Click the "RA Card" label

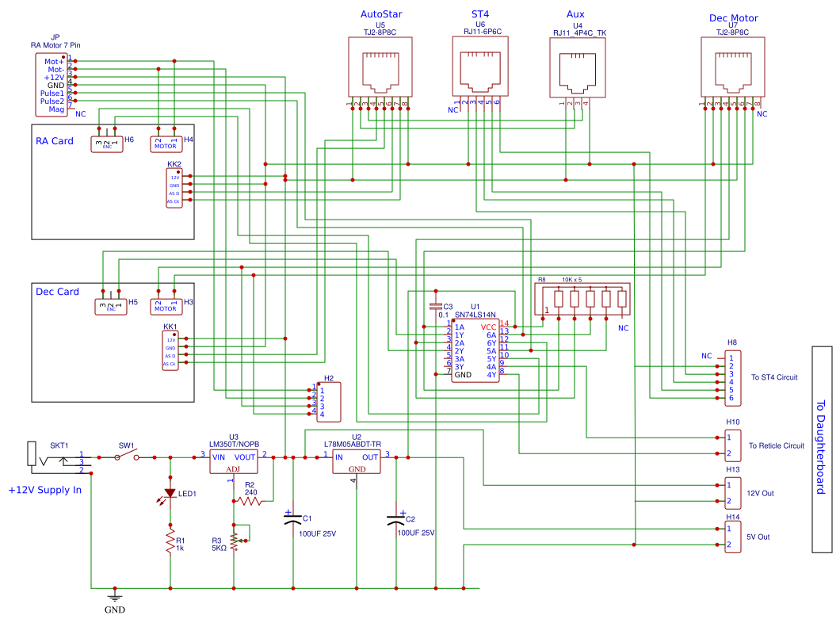(x=54, y=141)
